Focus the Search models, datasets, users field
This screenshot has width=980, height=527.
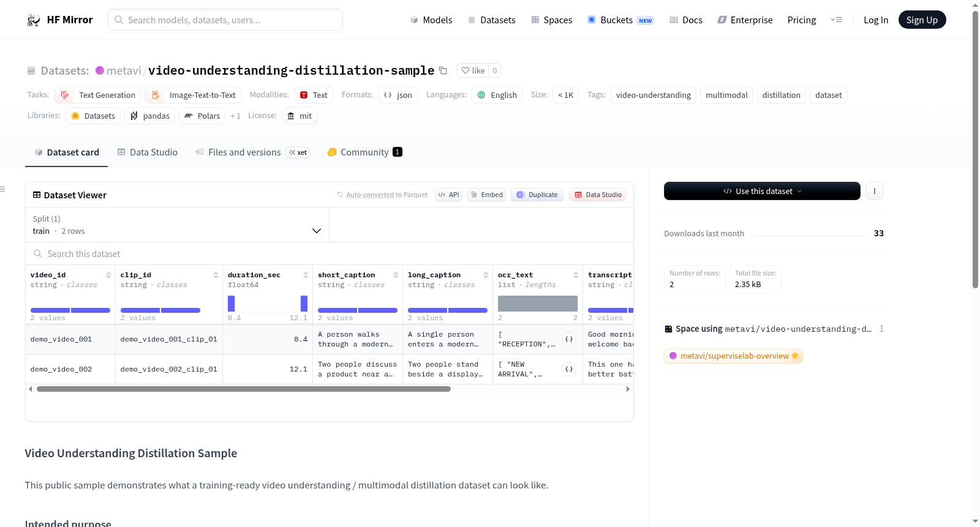(x=225, y=20)
